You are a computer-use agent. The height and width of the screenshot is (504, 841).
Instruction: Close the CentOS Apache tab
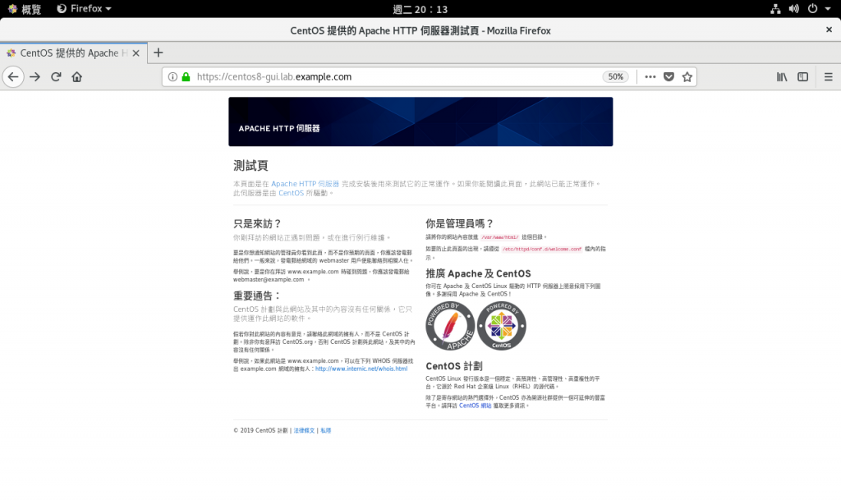(136, 53)
